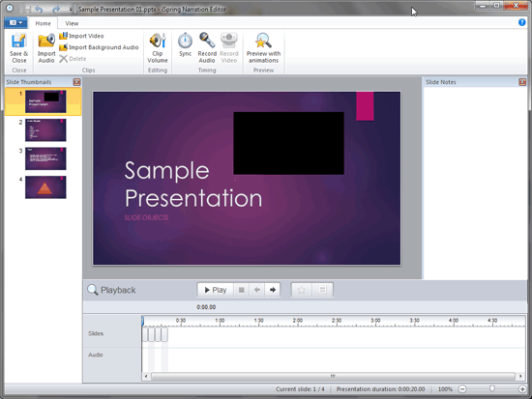Click the SLIDE OBJECTS subtitle text

coord(146,217)
